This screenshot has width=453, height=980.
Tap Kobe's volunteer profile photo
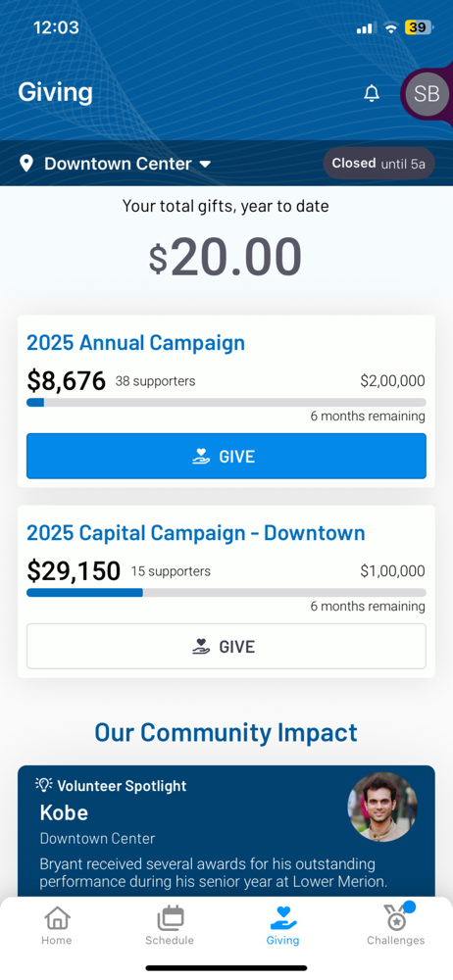382,807
